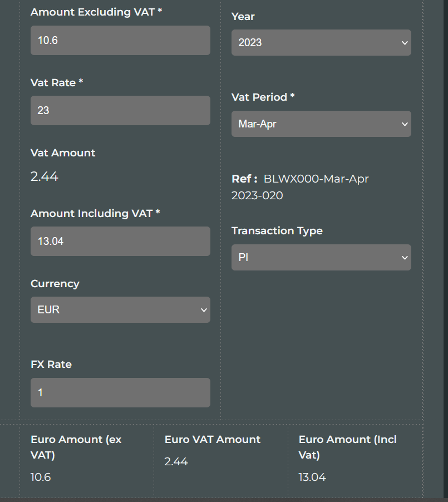The width and height of the screenshot is (448, 502).
Task: Click the Euro Amount (ex VAT) value 10.6
Action: pos(41,477)
